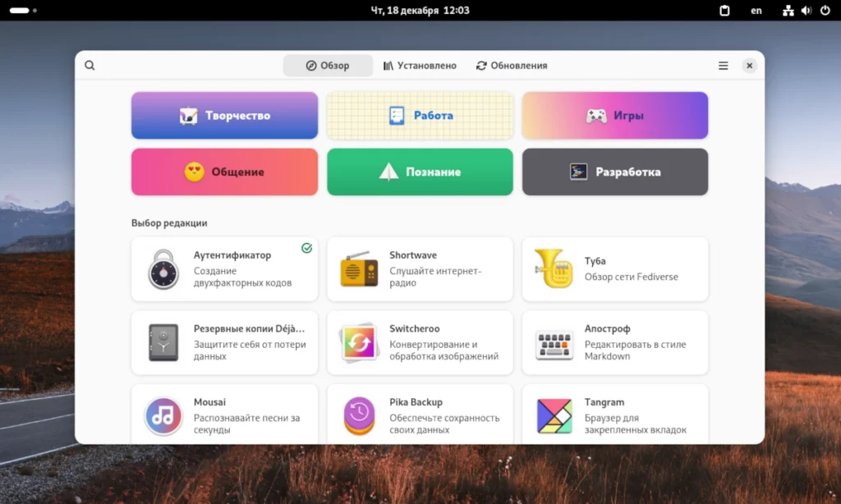Viewport: 841px width, 504px height.
Task: Click the Tangram colorful icon
Action: coord(554,416)
